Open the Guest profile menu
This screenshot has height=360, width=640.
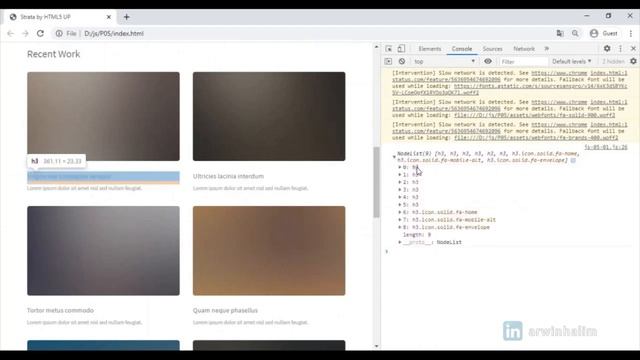pyautogui.click(x=604, y=33)
